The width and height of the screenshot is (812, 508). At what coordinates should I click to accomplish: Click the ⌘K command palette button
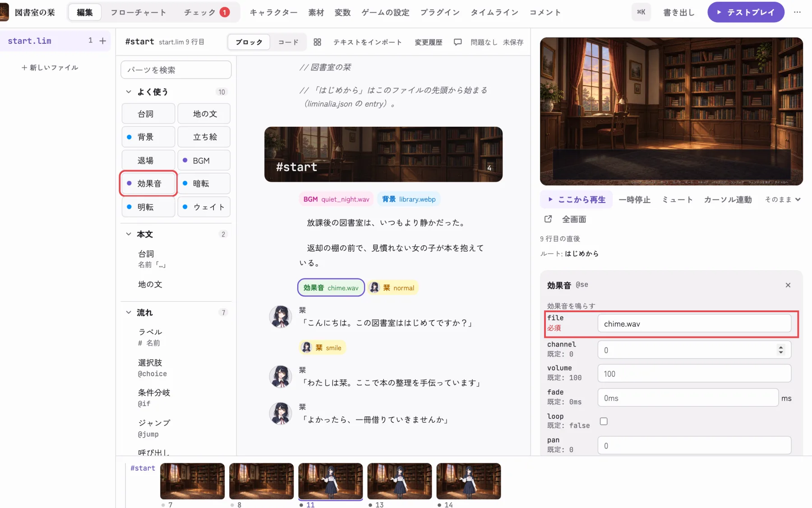click(x=641, y=12)
